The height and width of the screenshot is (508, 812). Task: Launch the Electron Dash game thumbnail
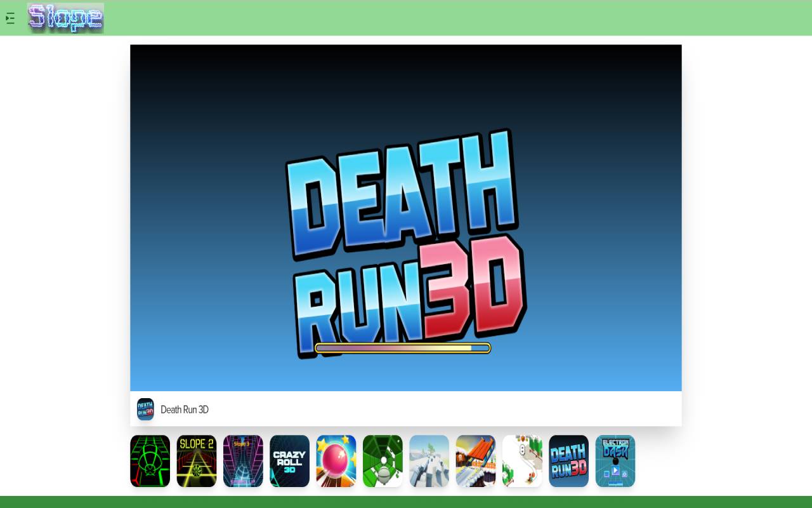[615, 461]
